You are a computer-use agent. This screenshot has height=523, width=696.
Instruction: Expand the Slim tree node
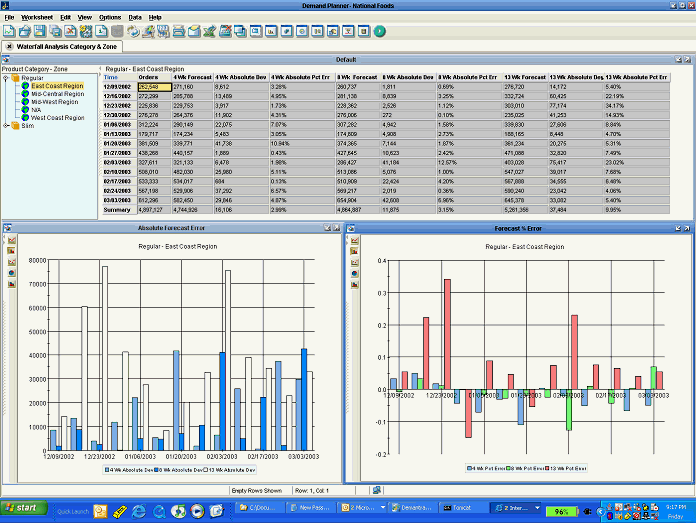click(x=6, y=125)
